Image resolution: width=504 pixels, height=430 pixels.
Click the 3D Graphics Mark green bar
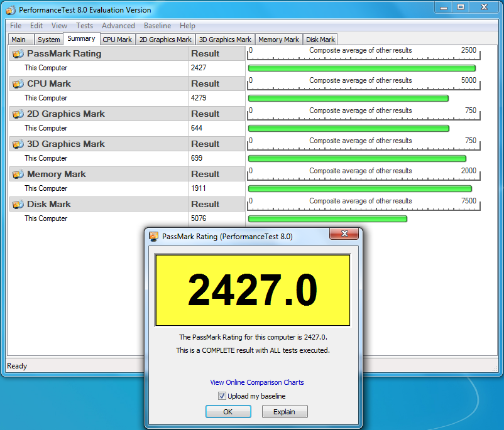(357, 159)
